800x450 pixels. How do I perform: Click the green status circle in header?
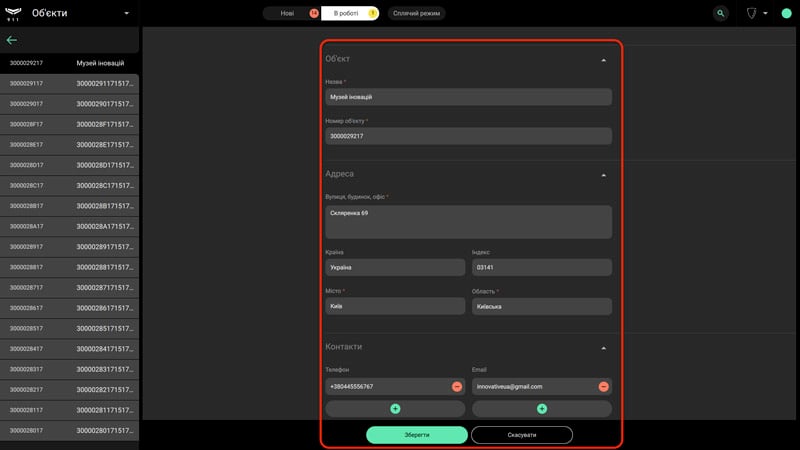[786, 13]
